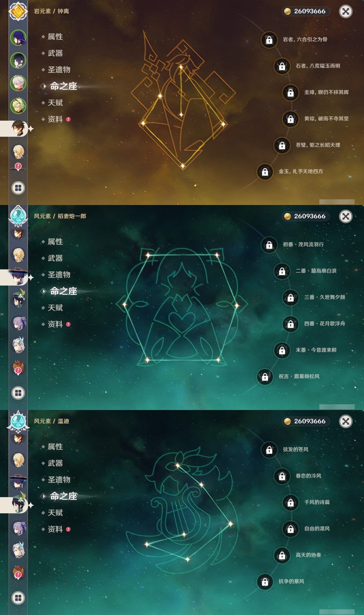Select the purple-haired character avatar at sidebar top
The width and height of the screenshot is (364, 615).
[18, 37]
